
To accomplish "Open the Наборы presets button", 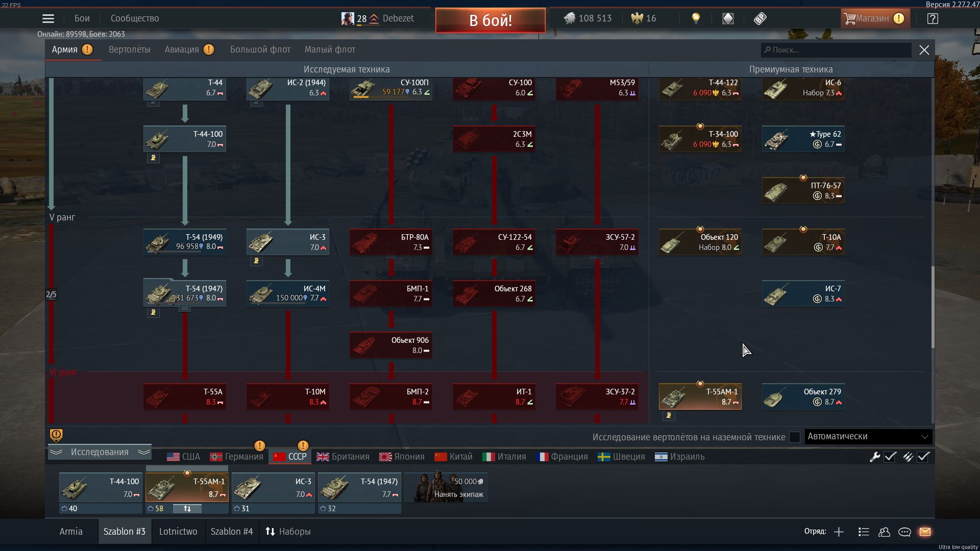I will (288, 532).
